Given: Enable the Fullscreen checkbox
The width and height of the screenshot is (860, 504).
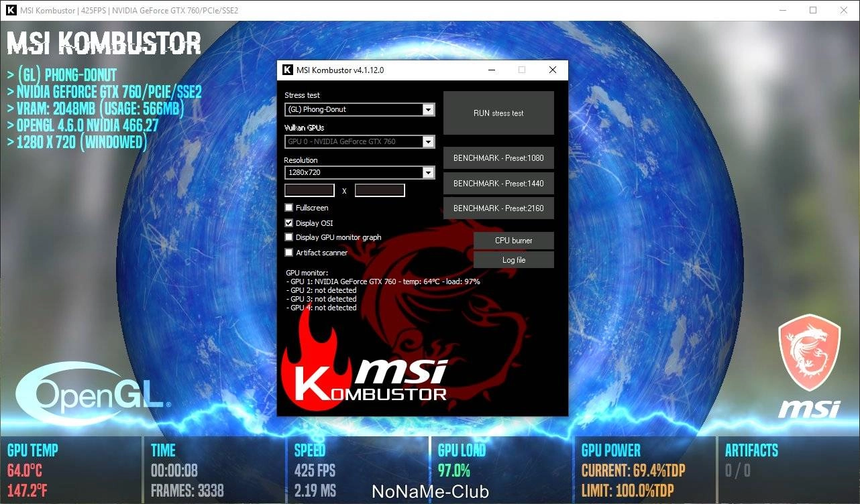Looking at the screenshot, I should click(x=289, y=208).
